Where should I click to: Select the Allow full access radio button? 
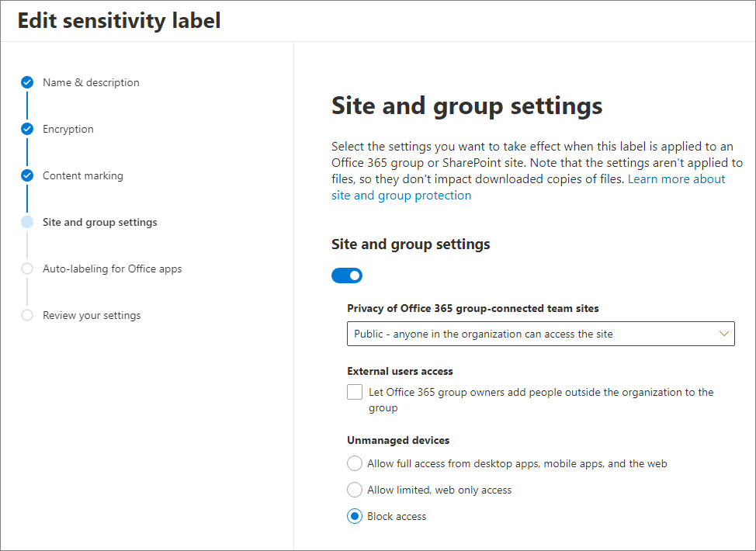(355, 463)
